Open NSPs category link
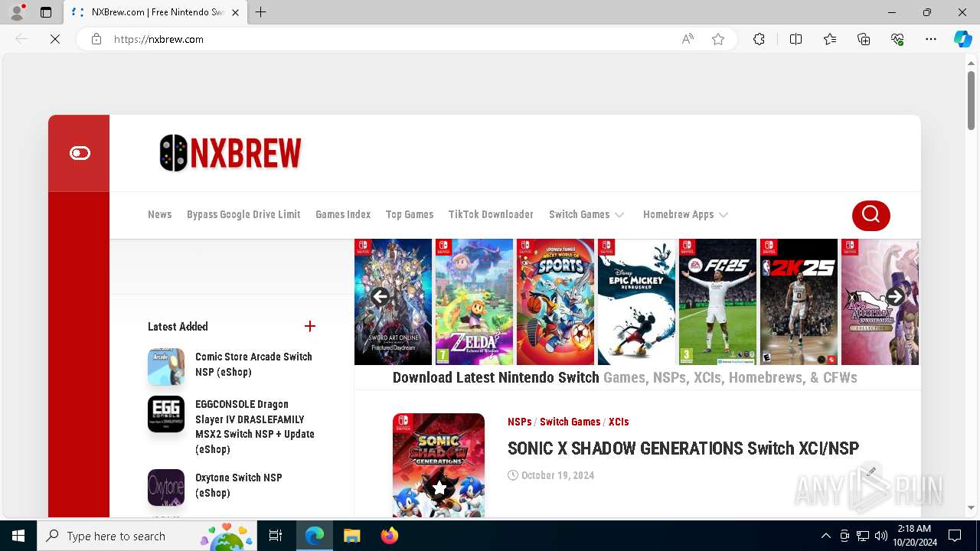 (x=519, y=422)
